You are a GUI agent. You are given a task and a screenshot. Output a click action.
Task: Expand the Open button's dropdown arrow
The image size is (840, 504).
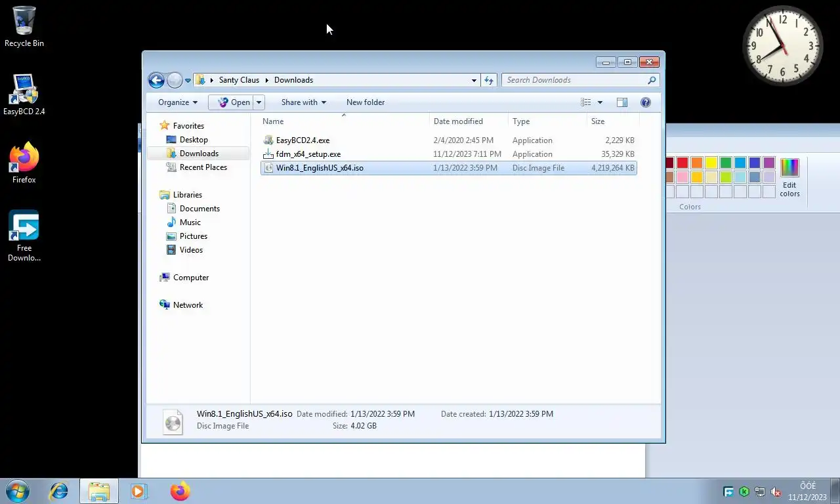coord(259,102)
